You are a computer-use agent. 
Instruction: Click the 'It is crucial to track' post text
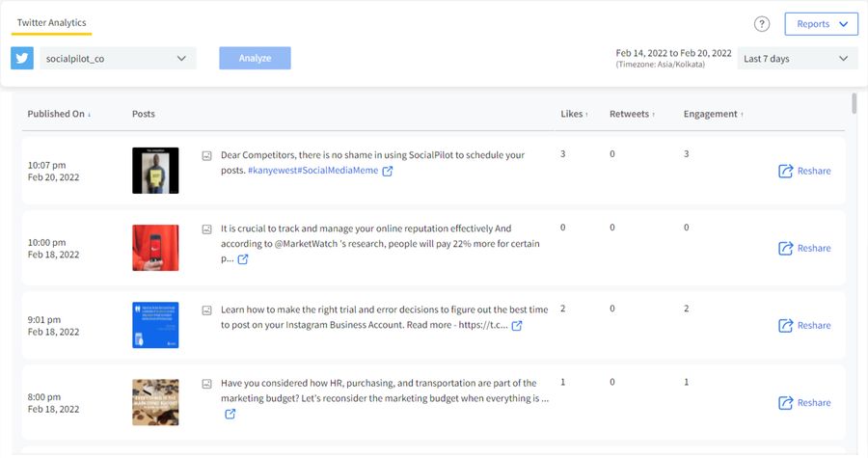point(380,243)
